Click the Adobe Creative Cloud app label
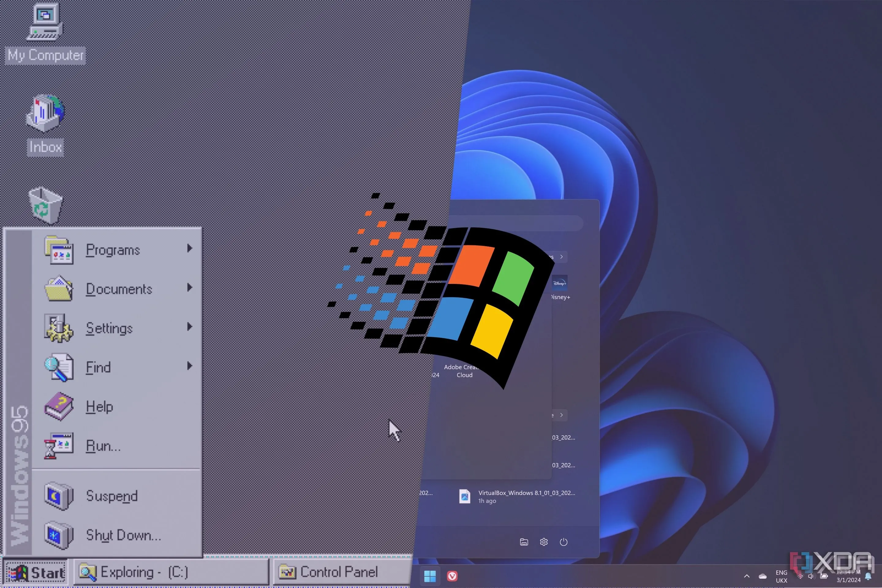 click(462, 371)
